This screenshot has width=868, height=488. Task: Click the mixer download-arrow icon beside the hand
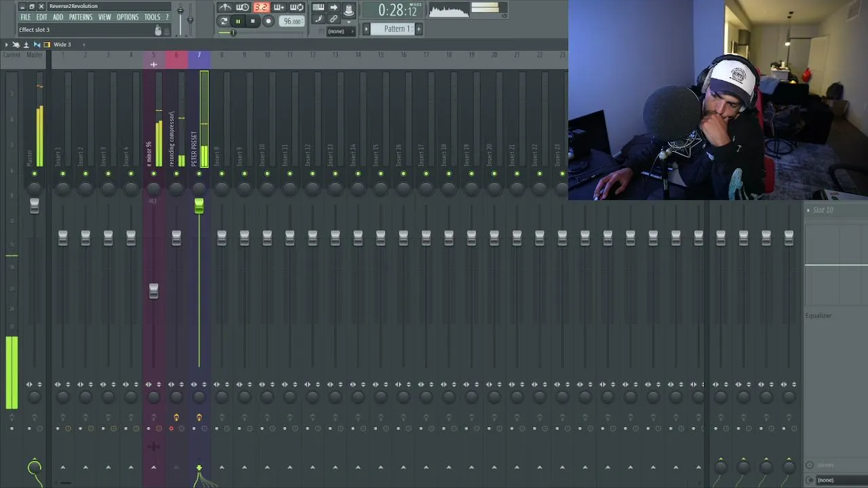point(26,45)
